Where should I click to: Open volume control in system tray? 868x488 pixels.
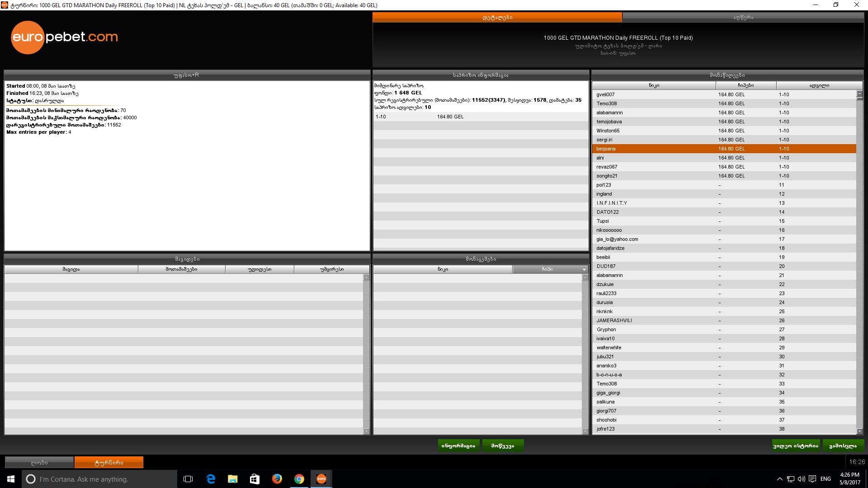point(801,479)
